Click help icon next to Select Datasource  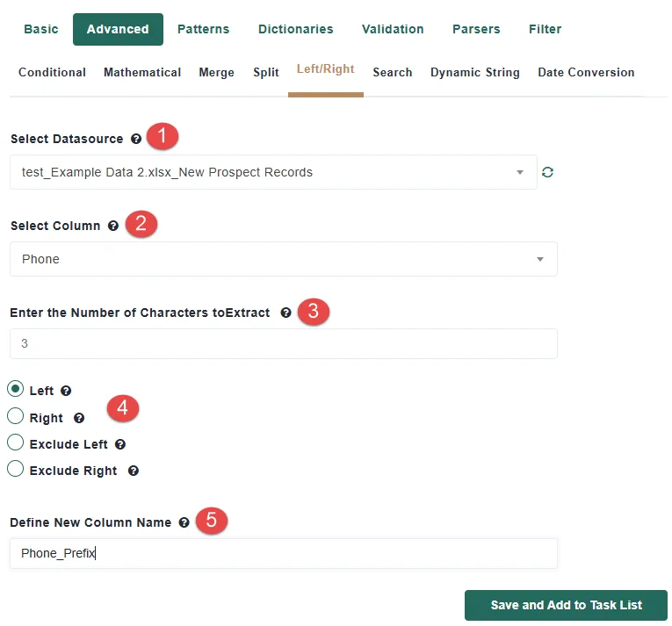[x=136, y=139]
